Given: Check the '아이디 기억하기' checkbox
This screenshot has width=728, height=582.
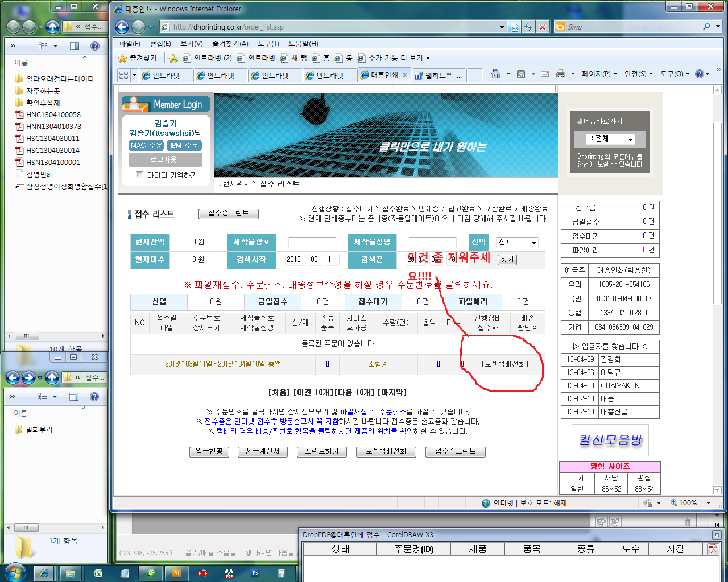Looking at the screenshot, I should click(139, 175).
